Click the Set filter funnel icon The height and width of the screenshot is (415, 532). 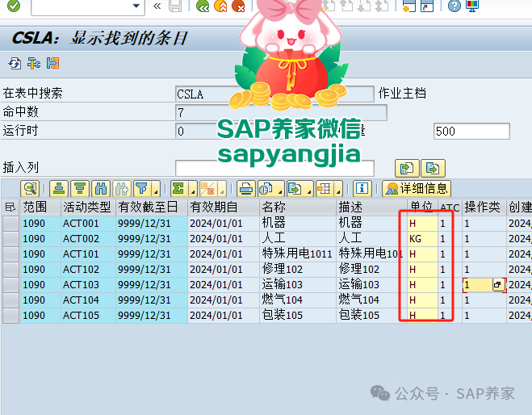[x=143, y=189]
